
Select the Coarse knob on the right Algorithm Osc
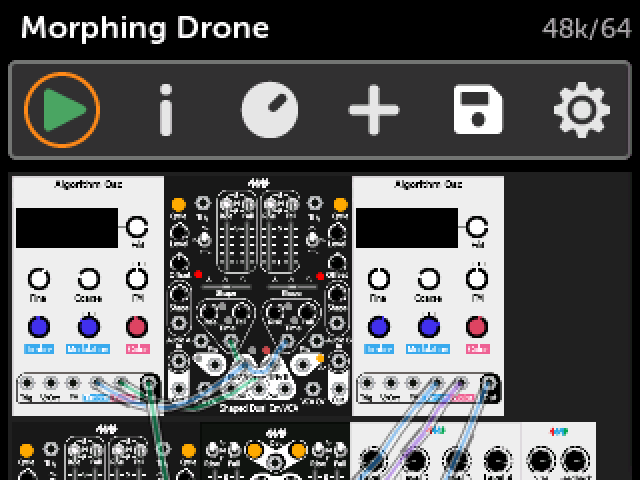point(429,279)
